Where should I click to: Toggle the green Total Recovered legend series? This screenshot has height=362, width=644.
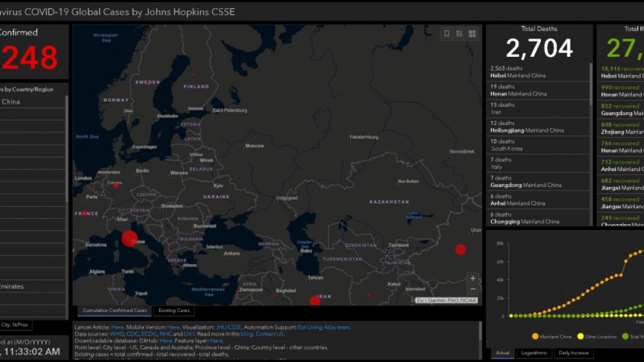coord(633,336)
